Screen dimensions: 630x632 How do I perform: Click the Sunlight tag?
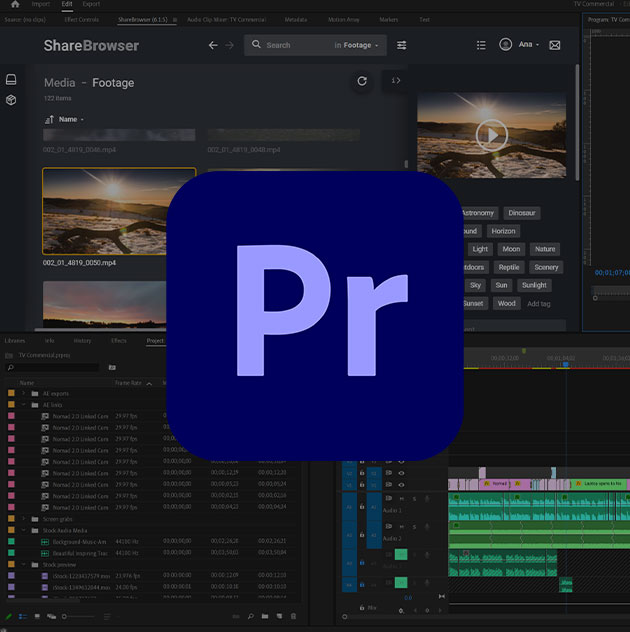[534, 285]
